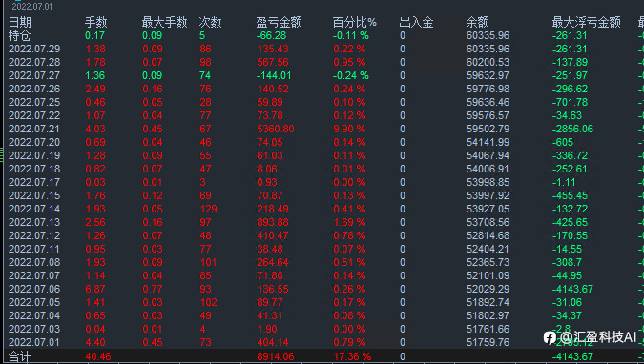Select the 2022.07.06 date row
Image resolution: width=644 pixels, height=364 pixels.
34,289
